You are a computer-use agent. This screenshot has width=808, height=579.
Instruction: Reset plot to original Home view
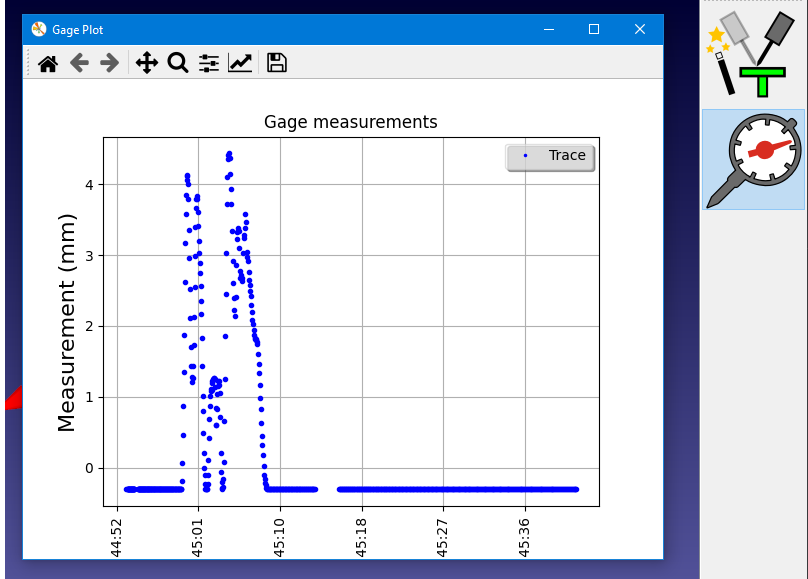(47, 63)
